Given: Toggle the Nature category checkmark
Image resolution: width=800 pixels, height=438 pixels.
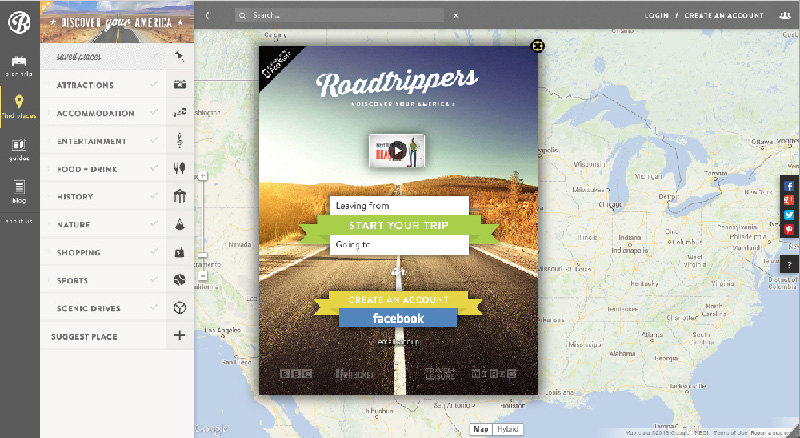Looking at the screenshot, I should coord(153,225).
